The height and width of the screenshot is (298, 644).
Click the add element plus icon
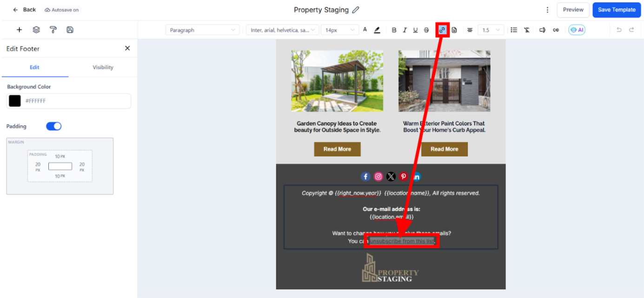[x=19, y=30]
